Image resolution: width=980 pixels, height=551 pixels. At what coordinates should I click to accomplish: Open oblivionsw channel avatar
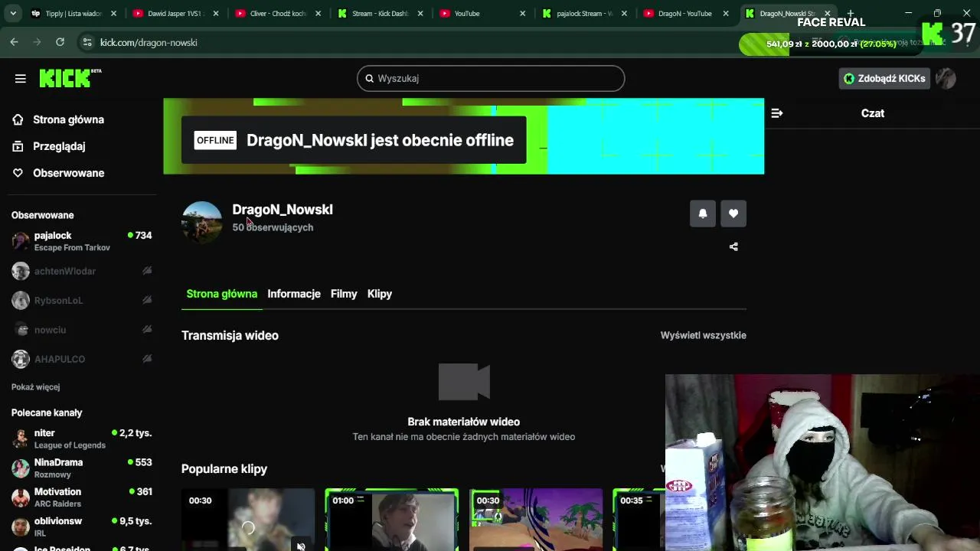tap(21, 527)
